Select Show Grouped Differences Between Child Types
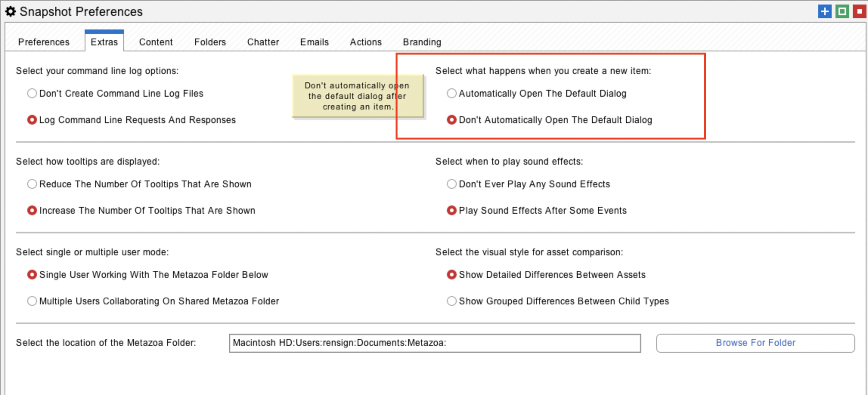The height and width of the screenshot is (395, 868). point(451,301)
